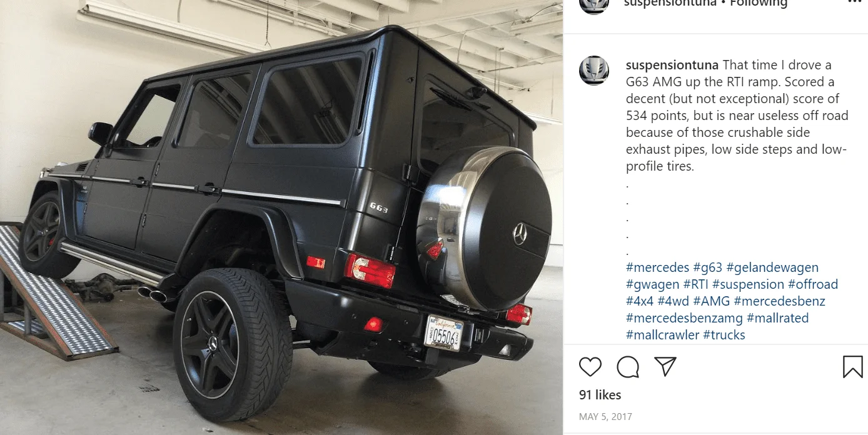Open #mercedesbenzamg hashtag

pyautogui.click(x=684, y=318)
